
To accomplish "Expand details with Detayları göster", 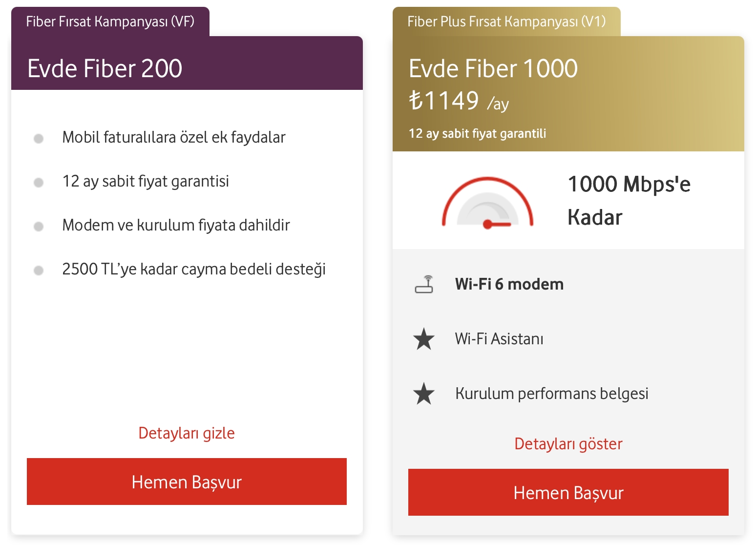I will click(x=568, y=444).
